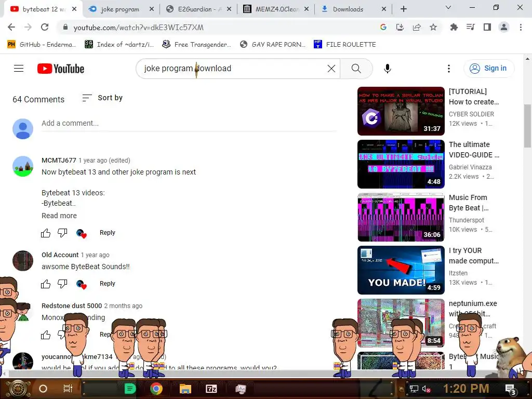This screenshot has height=399, width=532.
Task: Open FILE ROULETTE bookmark
Action: click(x=345, y=45)
